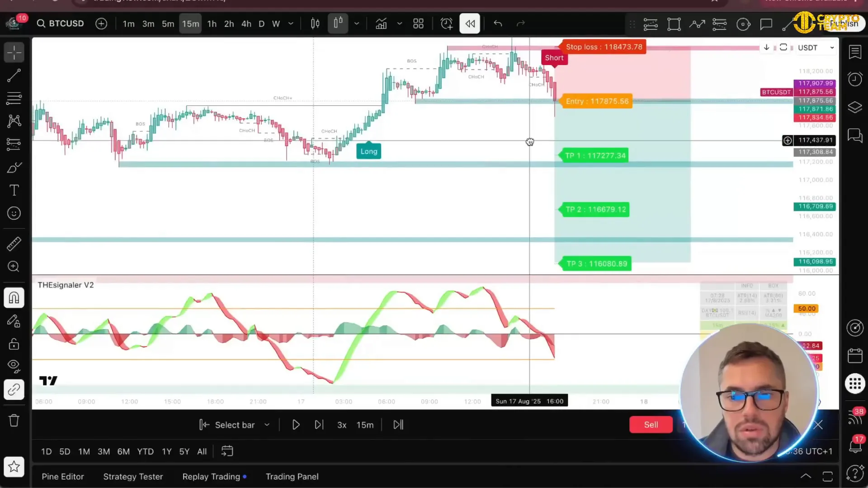This screenshot has height=488, width=868.
Task: Switch to daily D timeframe
Action: pos(261,24)
